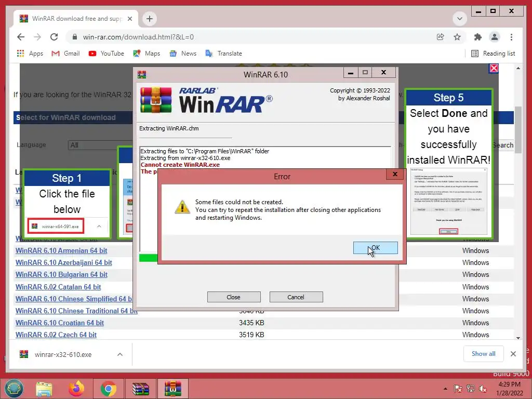The height and width of the screenshot is (399, 532).
Task: Click the green extraction progress bar
Action: tap(148, 258)
